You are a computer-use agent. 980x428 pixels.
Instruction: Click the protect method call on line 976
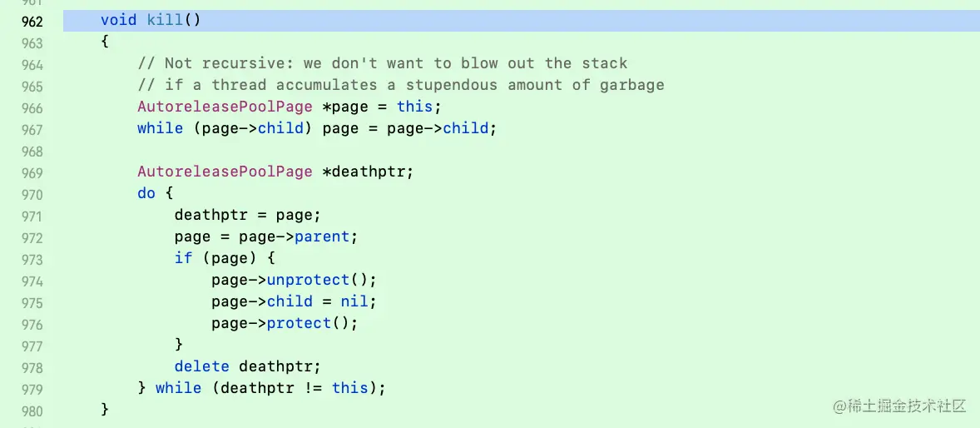click(x=299, y=323)
